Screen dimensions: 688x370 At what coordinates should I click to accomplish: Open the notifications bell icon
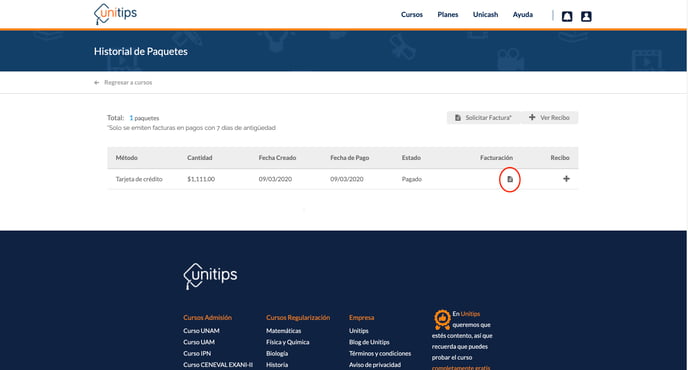pos(567,16)
